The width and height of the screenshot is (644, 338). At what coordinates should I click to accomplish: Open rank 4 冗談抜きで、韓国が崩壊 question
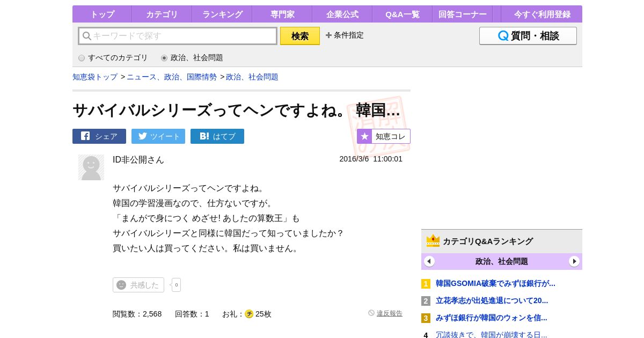pyautogui.click(x=492, y=335)
